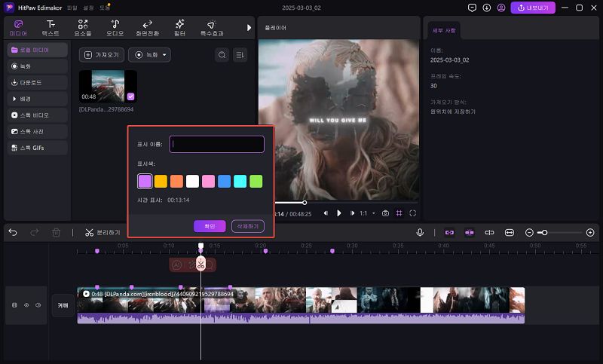Click the 확인 confirm button
This screenshot has width=603, height=364.
pyautogui.click(x=210, y=226)
